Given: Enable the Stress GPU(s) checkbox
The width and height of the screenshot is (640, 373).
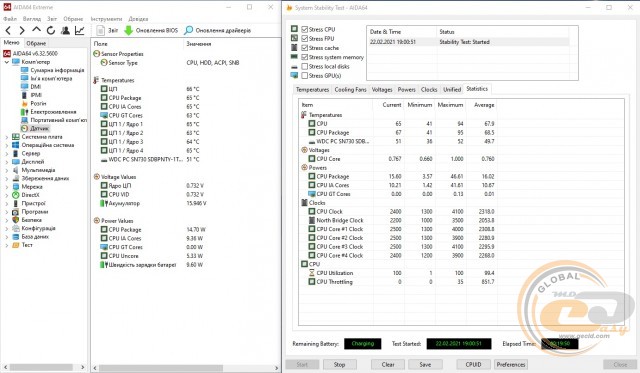Looking at the screenshot, I should (304, 75).
